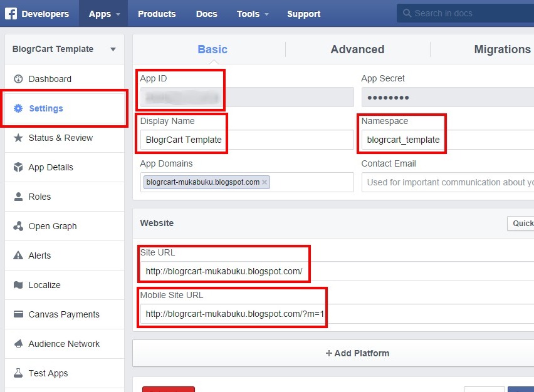Click the App Secret field
534x392 pixels.
pos(448,97)
